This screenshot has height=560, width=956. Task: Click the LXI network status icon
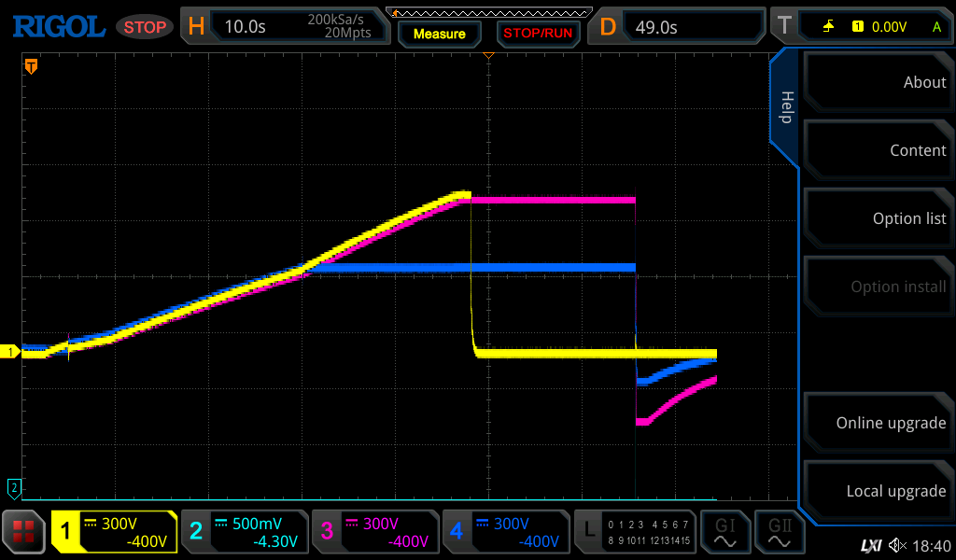pos(870,545)
